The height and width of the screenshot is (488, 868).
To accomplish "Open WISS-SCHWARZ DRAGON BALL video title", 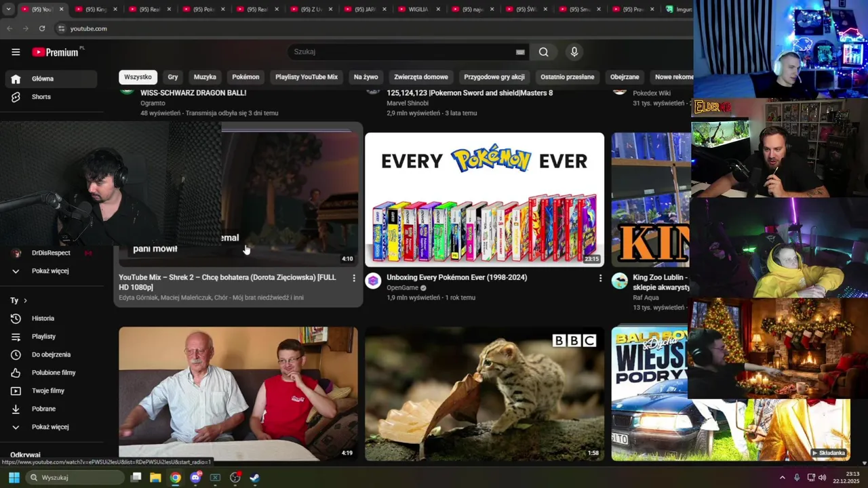I will pos(193,93).
